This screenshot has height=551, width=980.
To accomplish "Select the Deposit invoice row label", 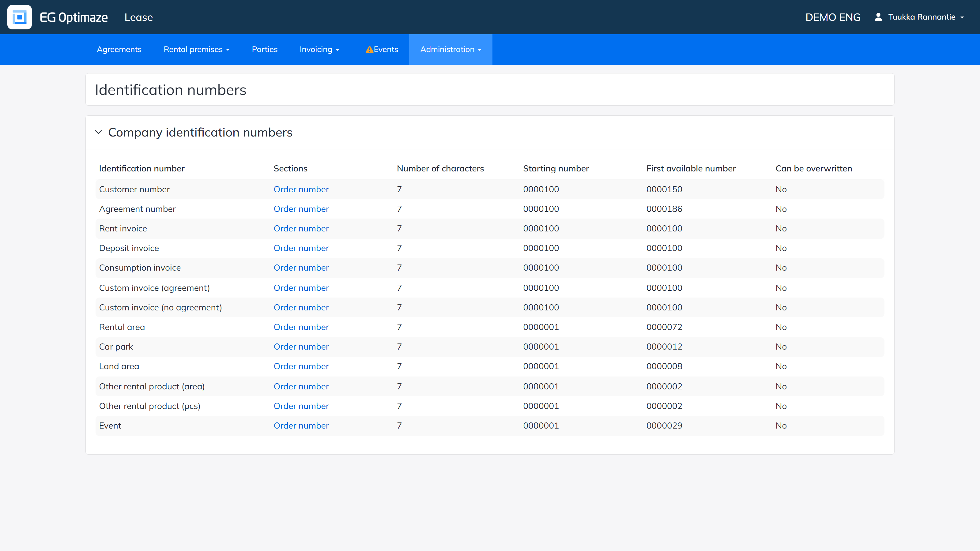I will [129, 248].
